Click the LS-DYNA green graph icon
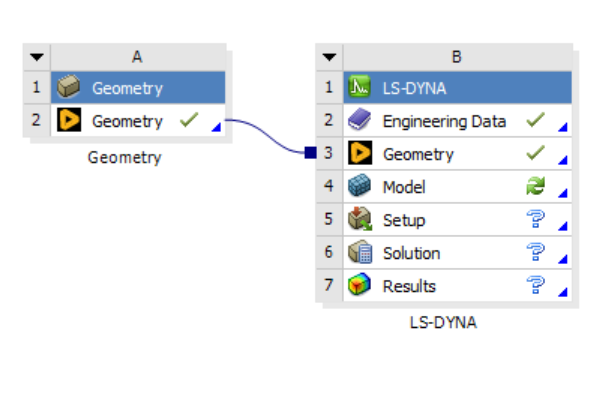604x394 pixels. (x=359, y=87)
